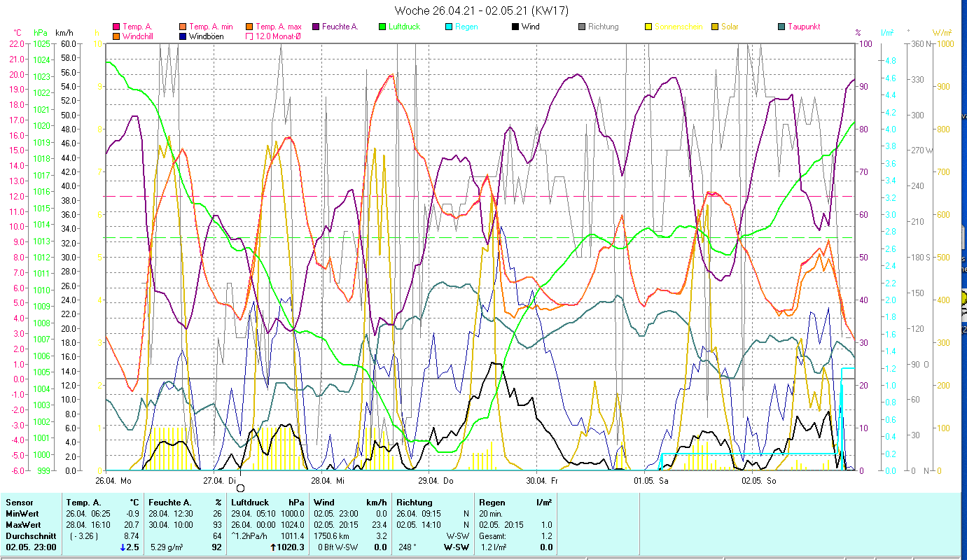The width and height of the screenshot is (967, 560).
Task: Select the maximum wind speed '23.4'
Action: [380, 525]
